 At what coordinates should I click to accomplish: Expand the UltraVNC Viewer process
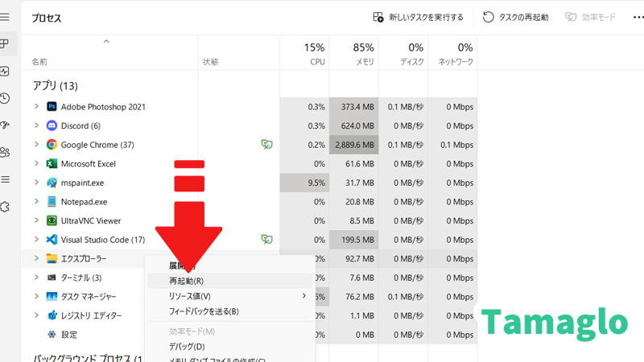(36, 220)
